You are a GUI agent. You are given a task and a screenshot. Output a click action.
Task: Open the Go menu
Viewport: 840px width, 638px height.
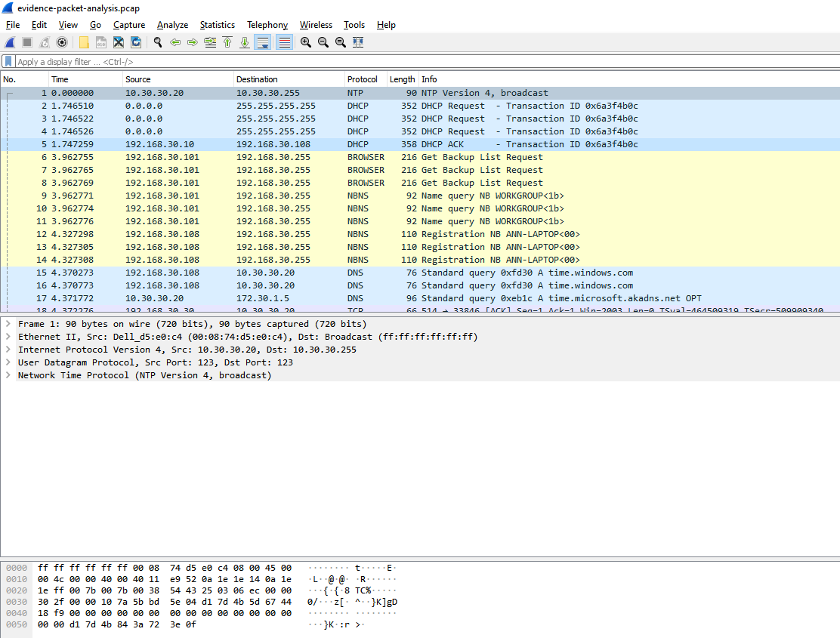95,25
